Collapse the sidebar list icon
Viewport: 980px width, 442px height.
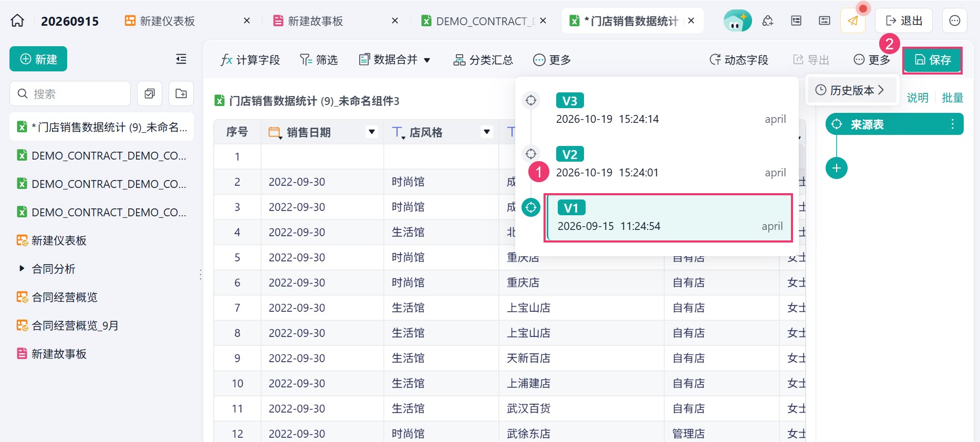(181, 59)
